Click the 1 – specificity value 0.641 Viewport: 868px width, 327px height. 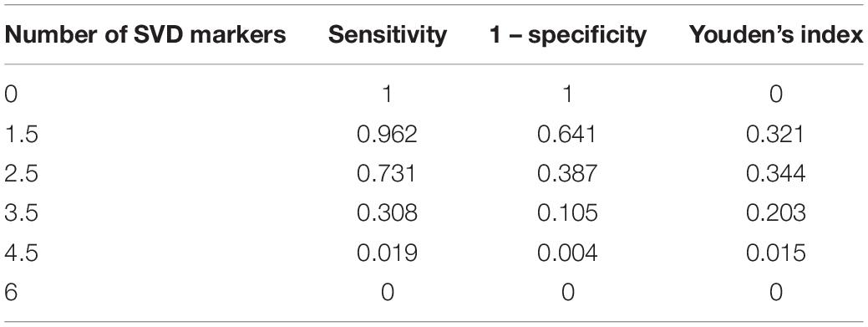[567, 135]
